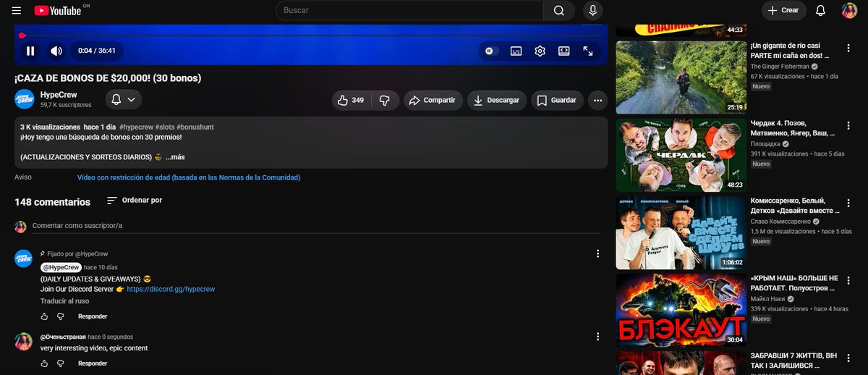The height and width of the screenshot is (375, 868).
Task: Open the #slots hashtag
Action: coord(164,127)
